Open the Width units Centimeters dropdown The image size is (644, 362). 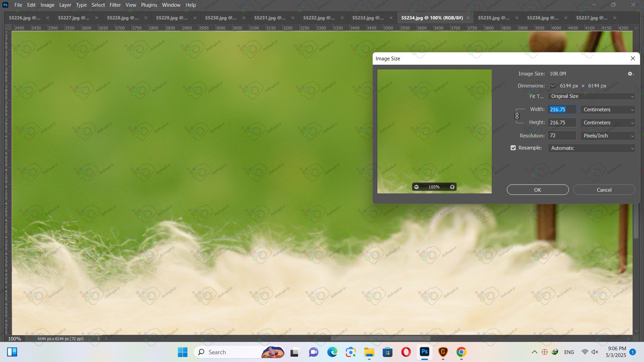608,110
